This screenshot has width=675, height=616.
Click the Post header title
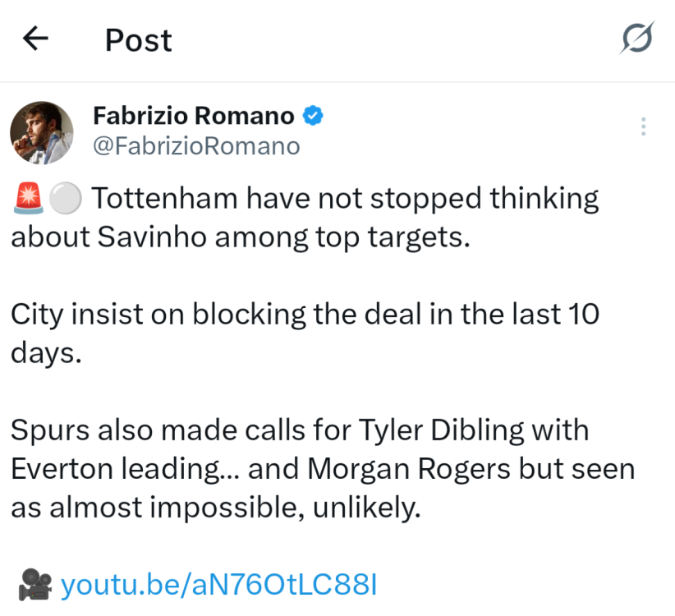point(138,39)
